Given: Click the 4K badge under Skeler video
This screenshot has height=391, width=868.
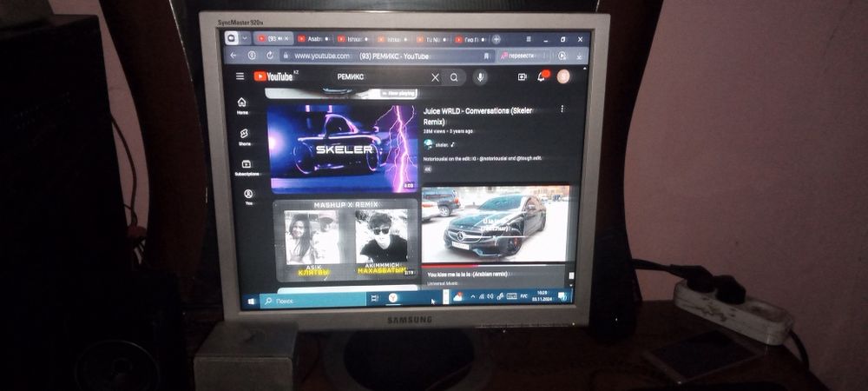Looking at the screenshot, I should (427, 169).
